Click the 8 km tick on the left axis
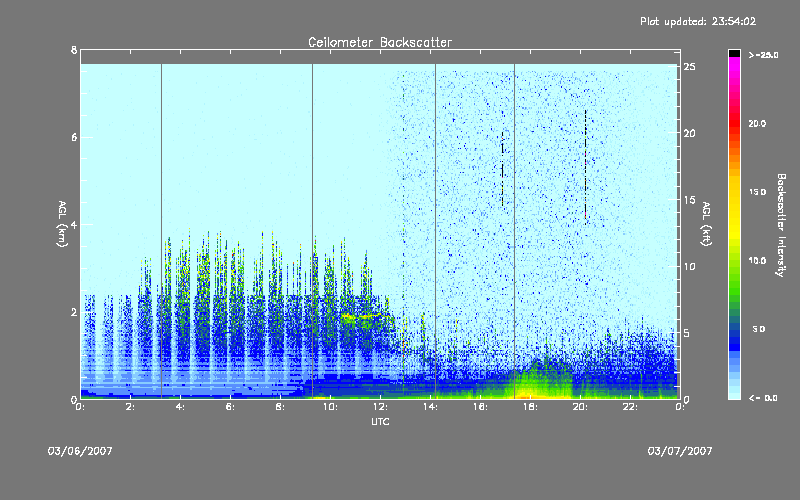This screenshot has height=500, width=800. click(74, 50)
